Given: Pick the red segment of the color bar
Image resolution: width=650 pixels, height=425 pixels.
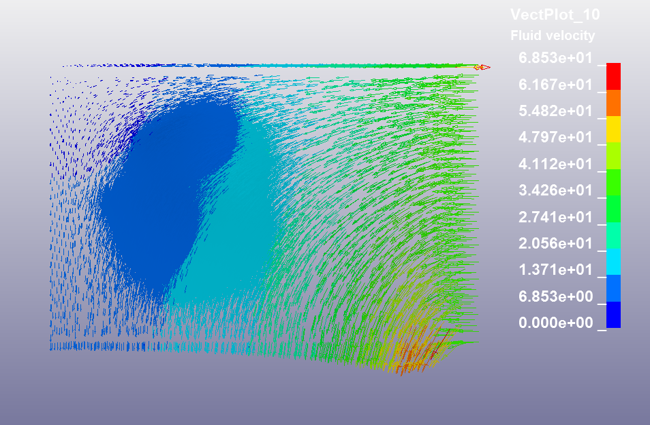Looking at the screenshot, I should (x=614, y=76).
